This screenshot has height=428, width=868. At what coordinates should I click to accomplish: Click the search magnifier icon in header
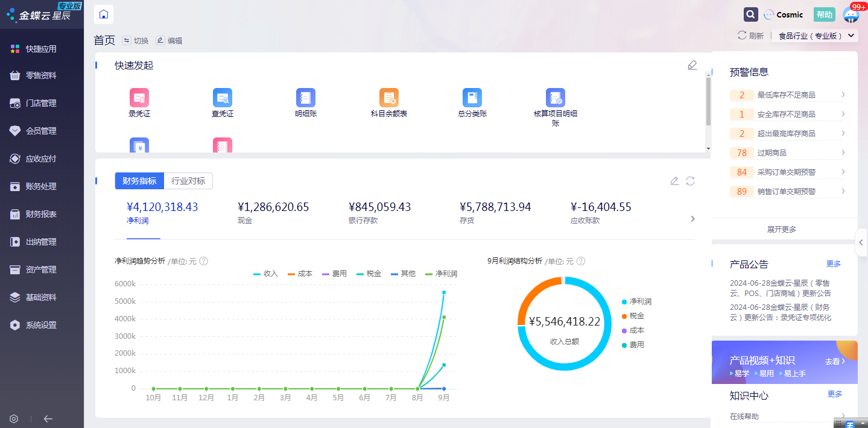pos(750,14)
